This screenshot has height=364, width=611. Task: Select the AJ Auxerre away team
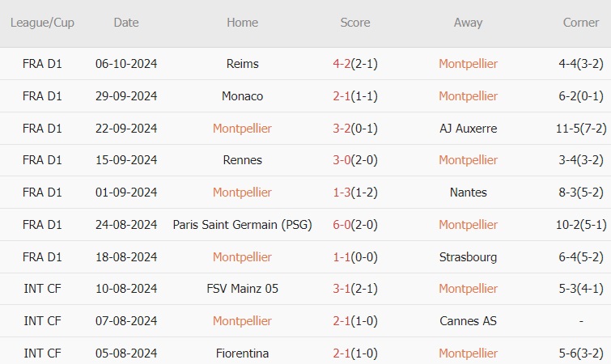click(x=468, y=129)
